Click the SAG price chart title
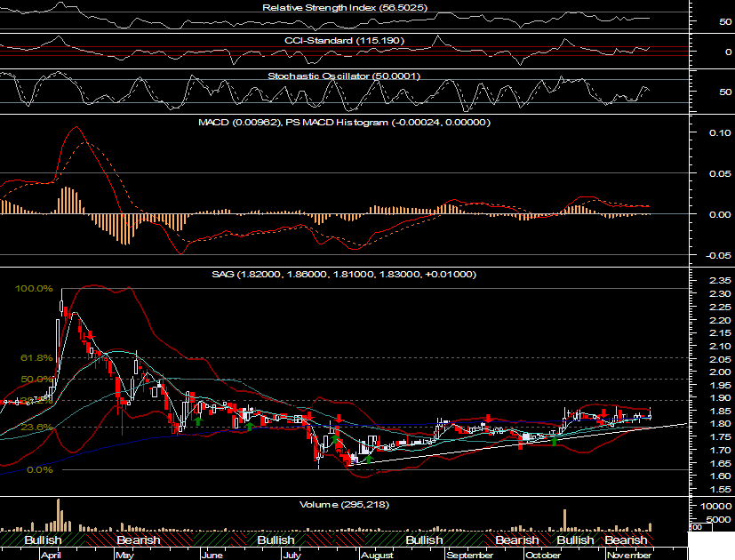 pyautogui.click(x=344, y=275)
